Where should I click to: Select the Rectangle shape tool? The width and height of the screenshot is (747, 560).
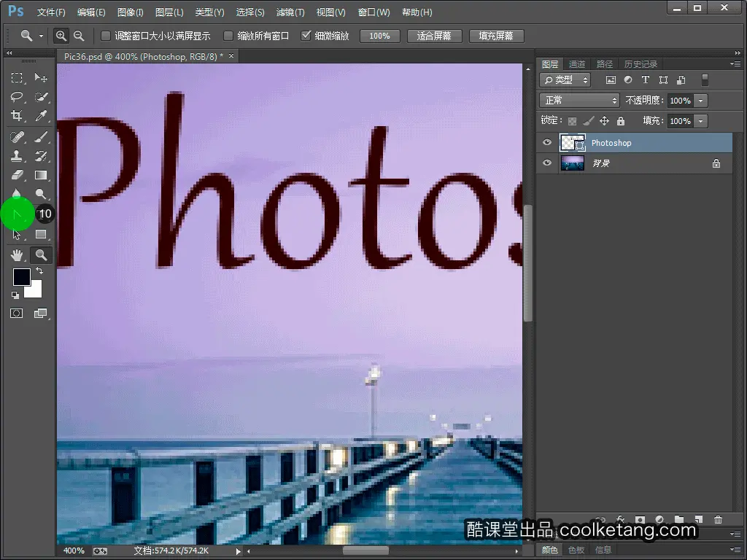(x=41, y=234)
